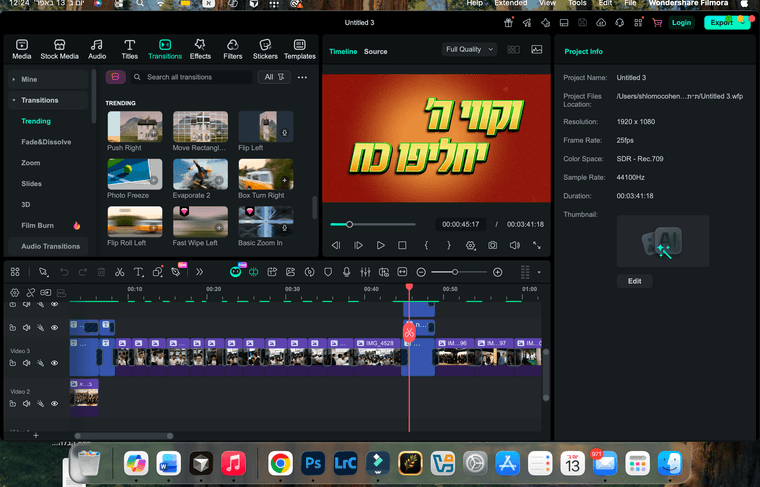760x487 pixels.
Task: Click the snapshot camera icon under preview
Action: point(493,245)
